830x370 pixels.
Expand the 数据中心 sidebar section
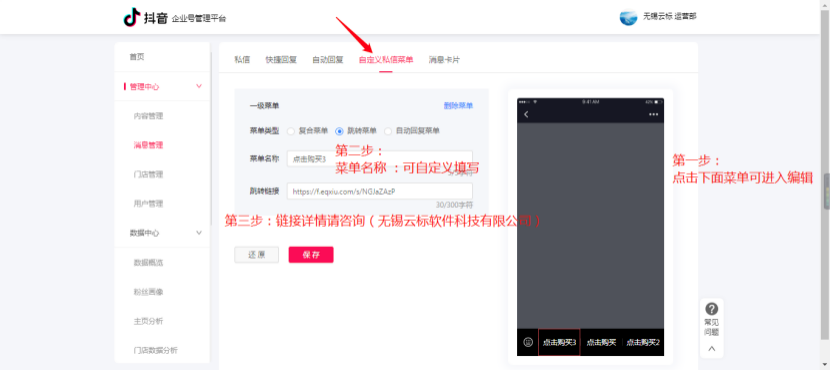pyautogui.click(x=199, y=232)
